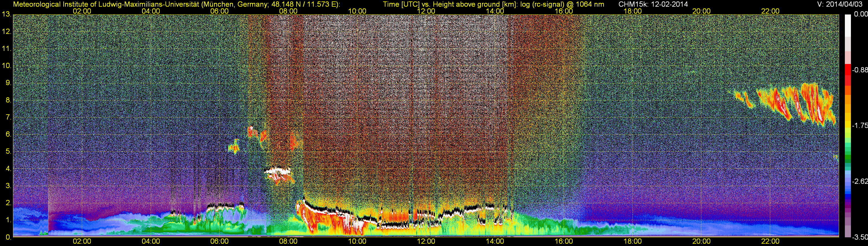Screen dimensions: 868x246
Task: Click the 11 km height axis label
Action: point(6,49)
